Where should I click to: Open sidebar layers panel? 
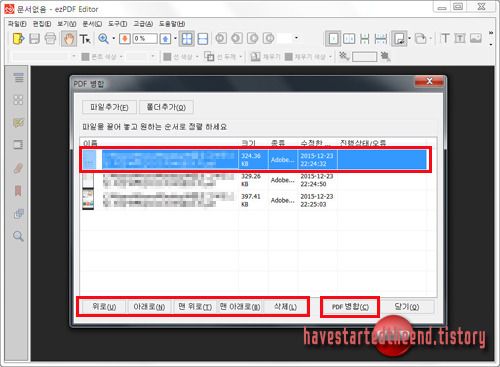click(x=18, y=213)
